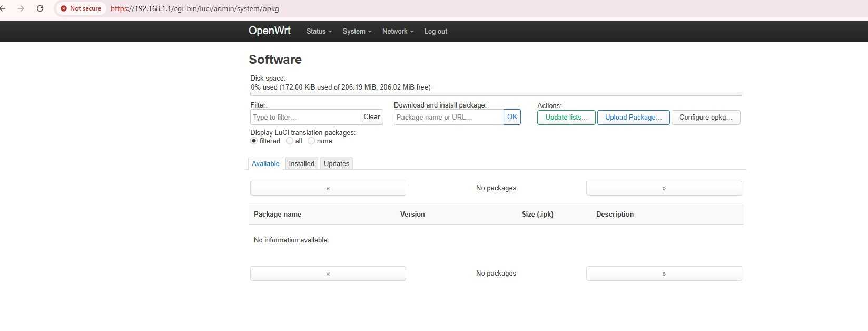Click Update lists button
This screenshot has height=331, width=868.
tap(566, 118)
